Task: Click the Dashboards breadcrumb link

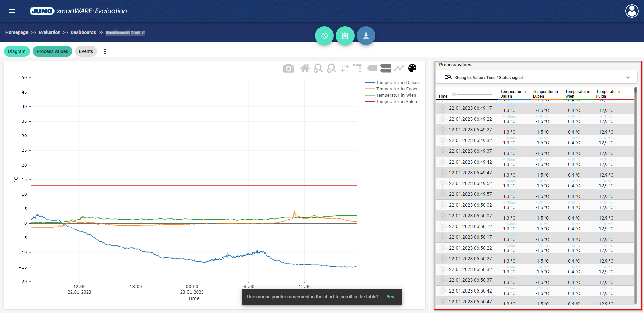Action: click(83, 32)
